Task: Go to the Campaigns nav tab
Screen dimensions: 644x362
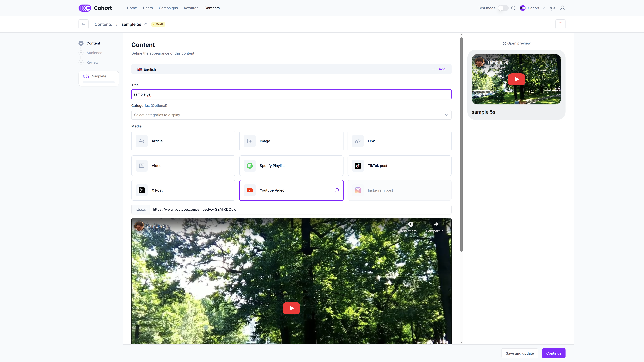Action: coord(168,8)
